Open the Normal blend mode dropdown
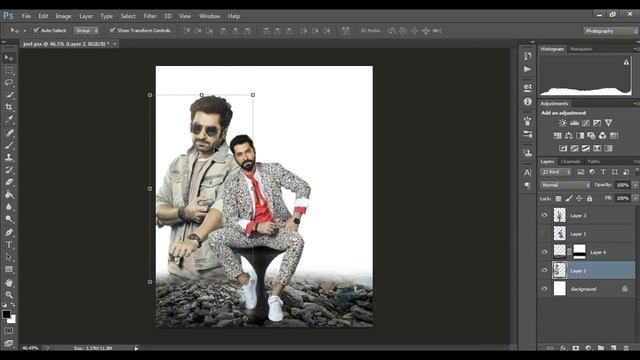640x360 pixels. pyautogui.click(x=566, y=185)
